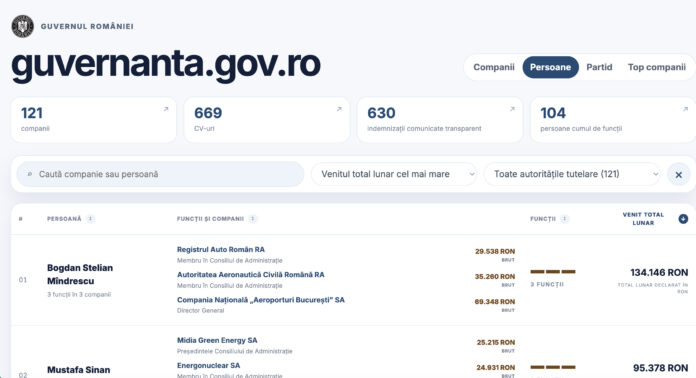The width and height of the screenshot is (696, 378).
Task: Open the Top companii tab
Action: tap(656, 67)
